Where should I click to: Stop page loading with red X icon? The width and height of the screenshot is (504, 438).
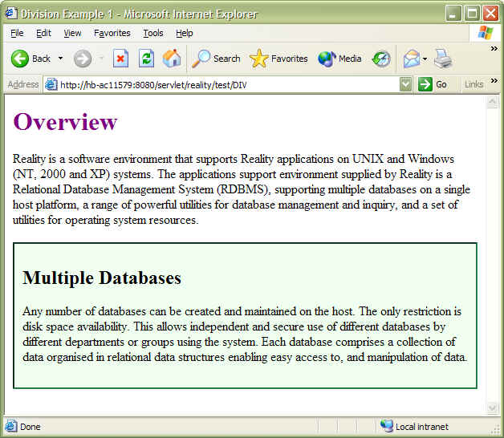[x=121, y=59]
